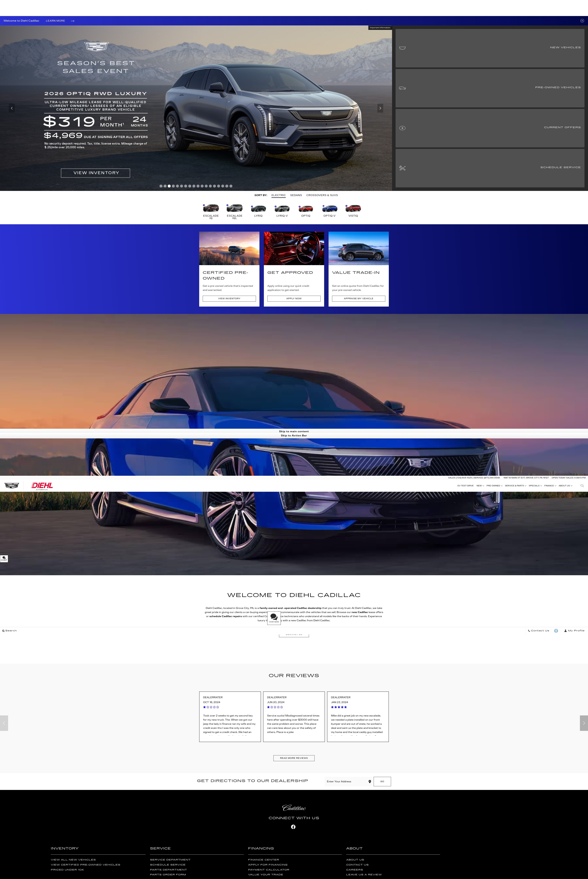Screen dimensions: 588x879
Task: Expand the PRE-OWNED navigation dropdown
Action: (x=494, y=486)
